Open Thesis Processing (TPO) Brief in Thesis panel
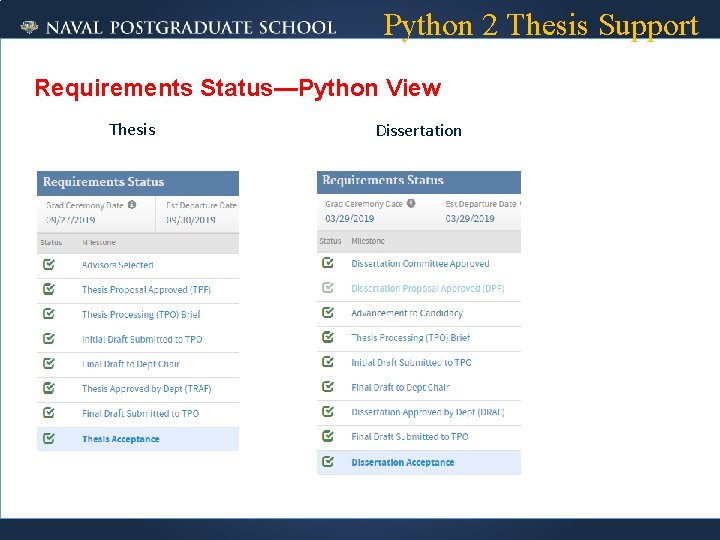The width and height of the screenshot is (720, 540). coord(141,315)
